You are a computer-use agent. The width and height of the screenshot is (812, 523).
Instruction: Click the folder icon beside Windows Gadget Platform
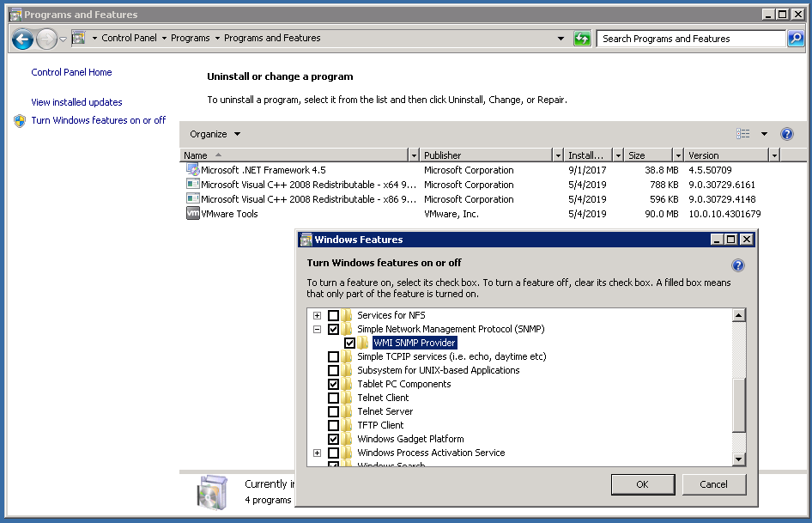tap(347, 439)
